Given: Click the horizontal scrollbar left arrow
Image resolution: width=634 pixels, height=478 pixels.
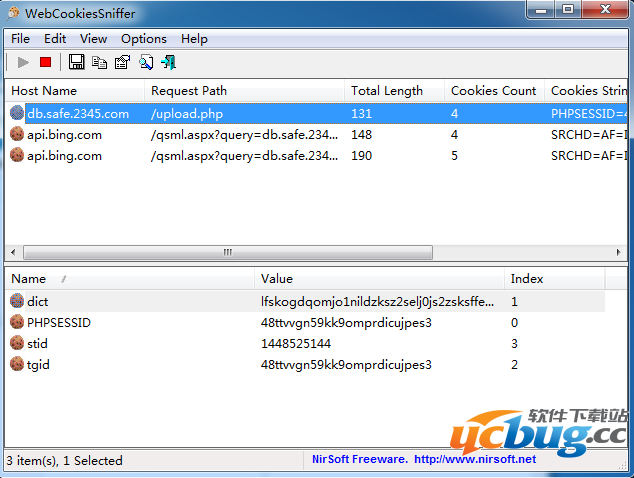Looking at the screenshot, I should point(13,252).
